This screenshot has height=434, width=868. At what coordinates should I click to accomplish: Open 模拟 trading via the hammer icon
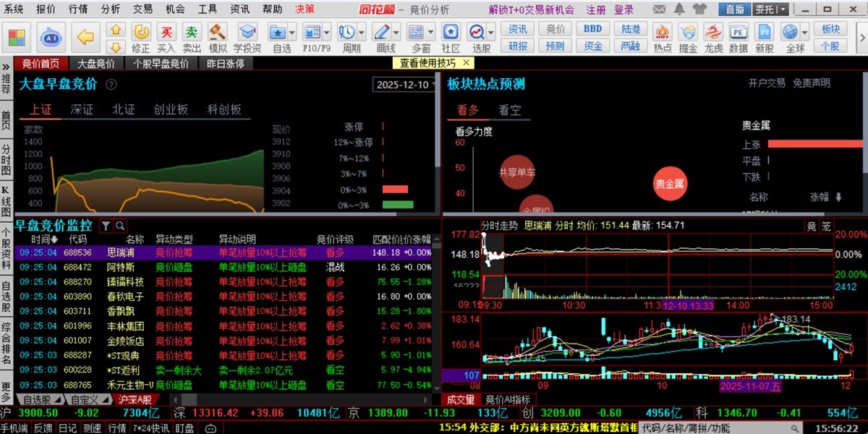[217, 33]
